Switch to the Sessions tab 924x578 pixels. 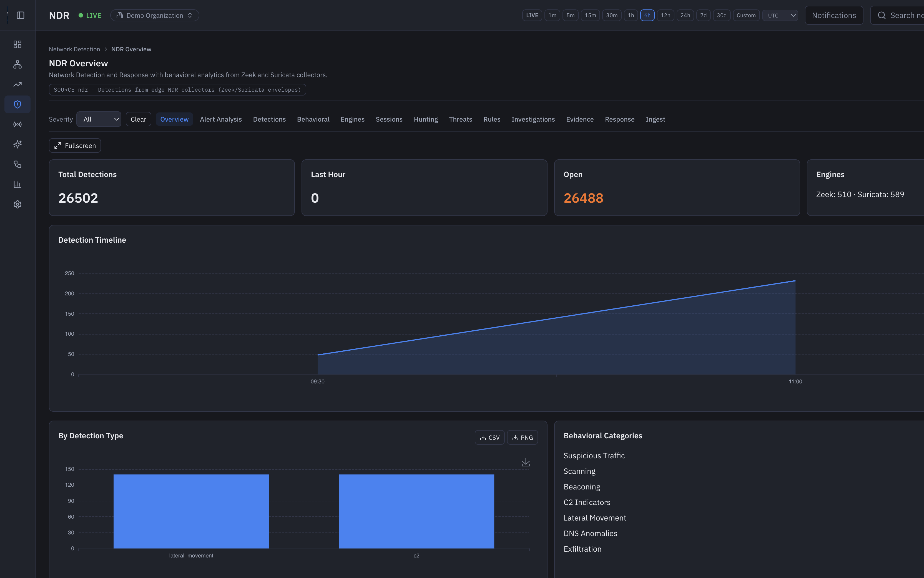pos(389,119)
